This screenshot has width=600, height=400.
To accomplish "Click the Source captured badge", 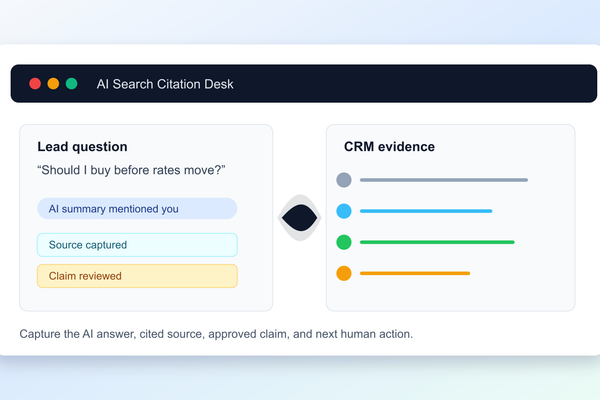I will point(137,245).
